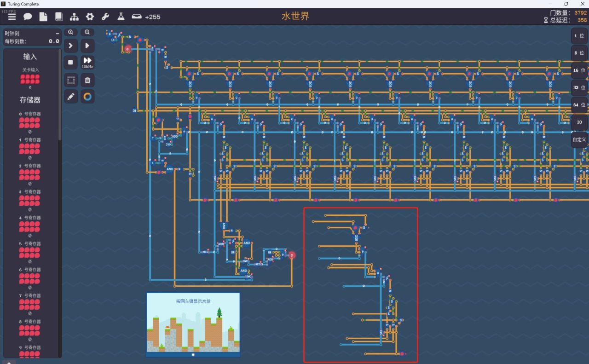Step one tick with chevron button
Screen dimensions: 589x364
(70, 46)
